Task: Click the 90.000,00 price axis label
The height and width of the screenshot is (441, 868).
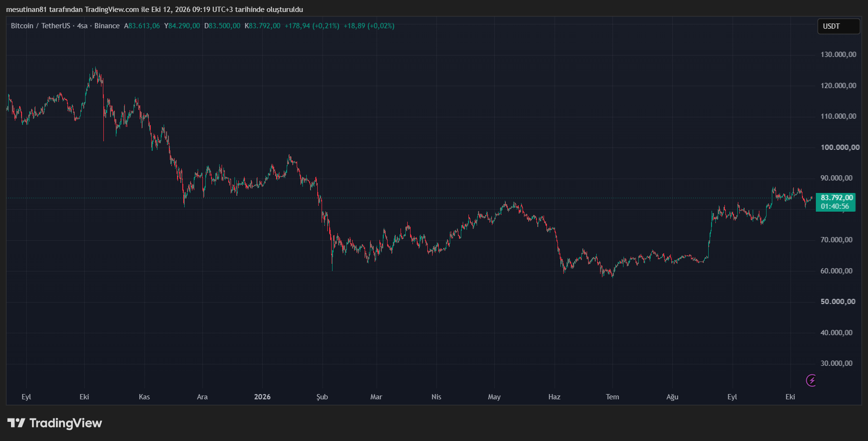Action: [836, 178]
